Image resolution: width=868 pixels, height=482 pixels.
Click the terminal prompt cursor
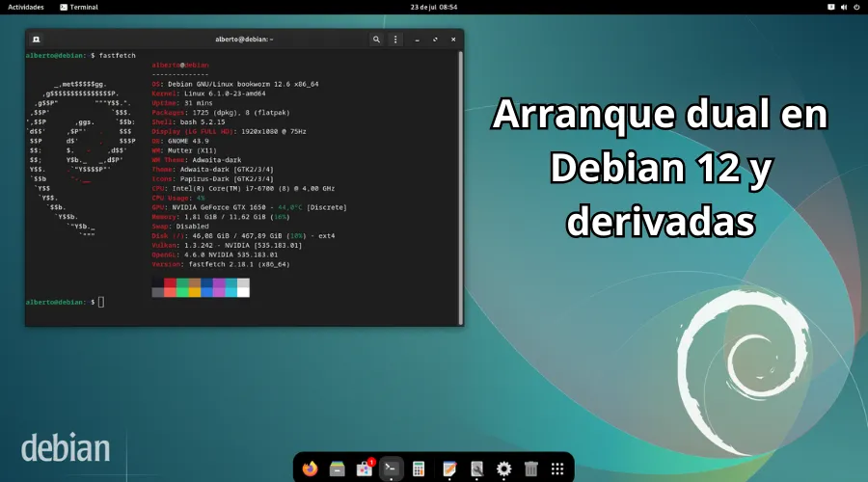coord(101,302)
